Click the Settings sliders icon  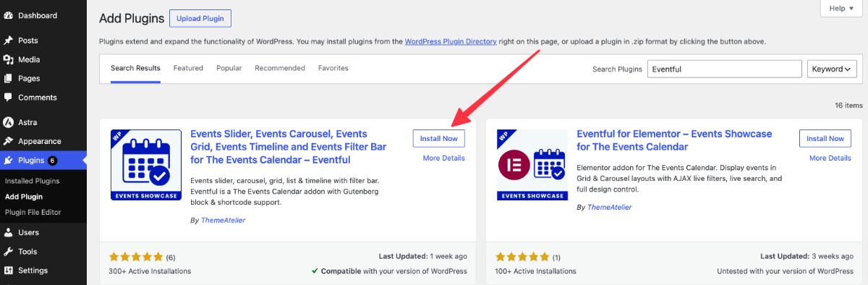8,271
